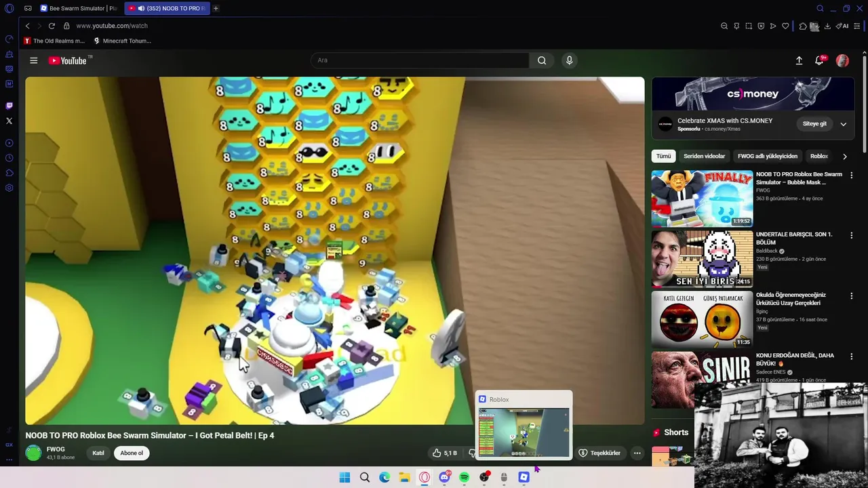Click the YouTube search box
Image resolution: width=868 pixels, height=488 pixels.
[420, 60]
